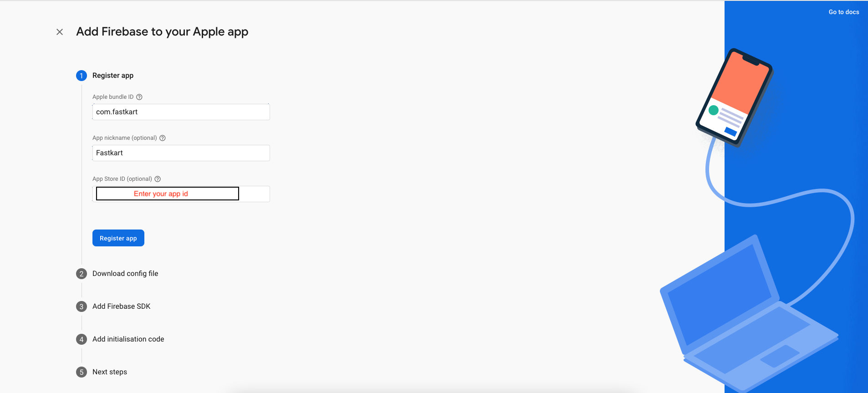Click the step 1 number circle
The width and height of the screenshot is (868, 393).
point(82,76)
